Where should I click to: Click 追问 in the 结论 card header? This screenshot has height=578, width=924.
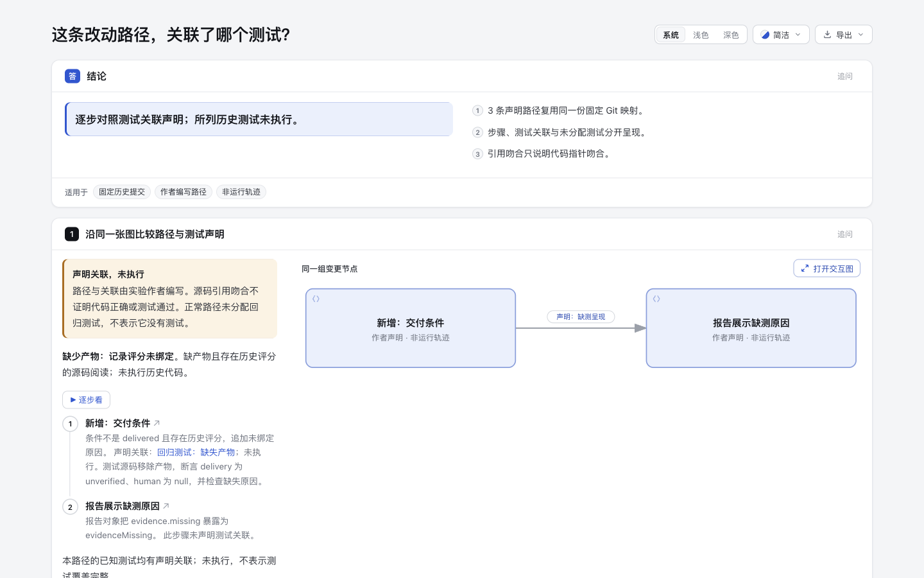coord(845,76)
